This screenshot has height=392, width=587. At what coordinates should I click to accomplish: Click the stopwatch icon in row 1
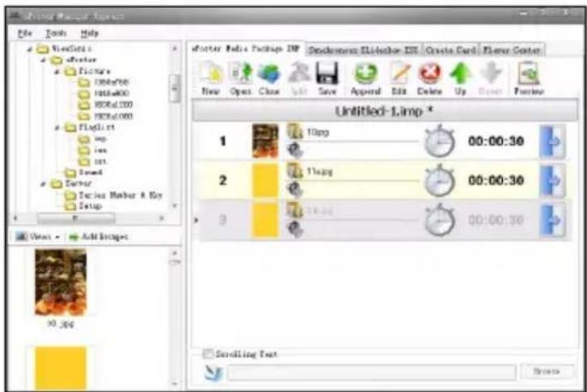coord(440,141)
